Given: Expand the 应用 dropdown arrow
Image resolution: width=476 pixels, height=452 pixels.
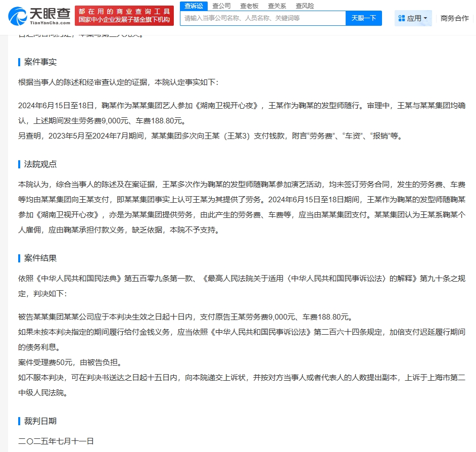Looking at the screenshot, I should pos(425,18).
